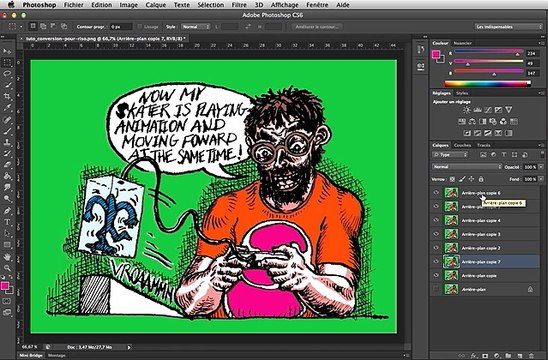548x360 pixels.
Task: Open the Calques panel flyout menu
Action: (540, 145)
